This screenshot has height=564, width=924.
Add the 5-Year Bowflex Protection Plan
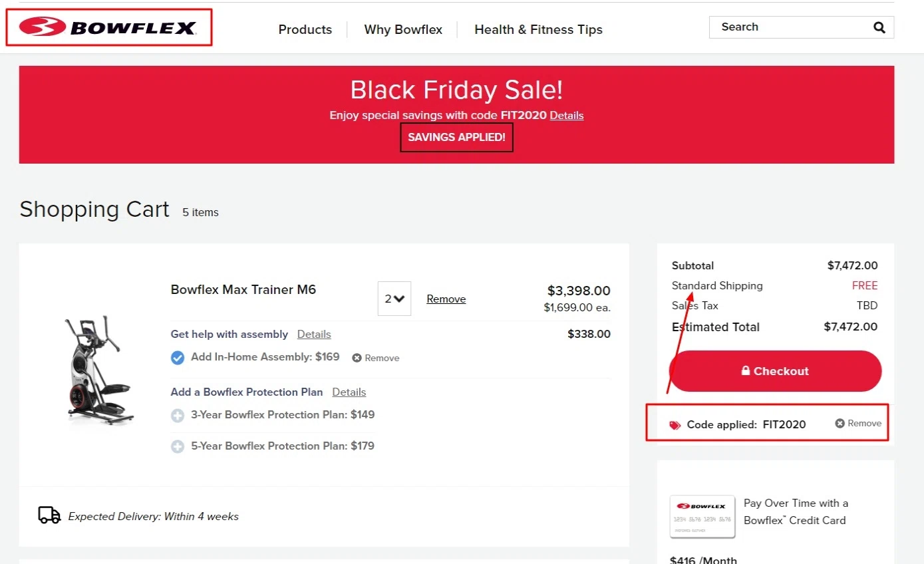click(178, 446)
